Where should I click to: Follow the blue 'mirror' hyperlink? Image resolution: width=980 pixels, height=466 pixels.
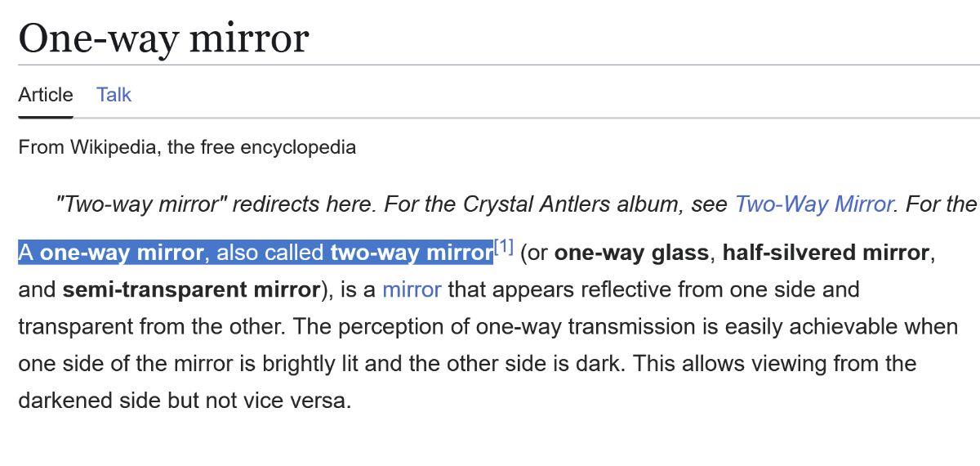pos(412,289)
